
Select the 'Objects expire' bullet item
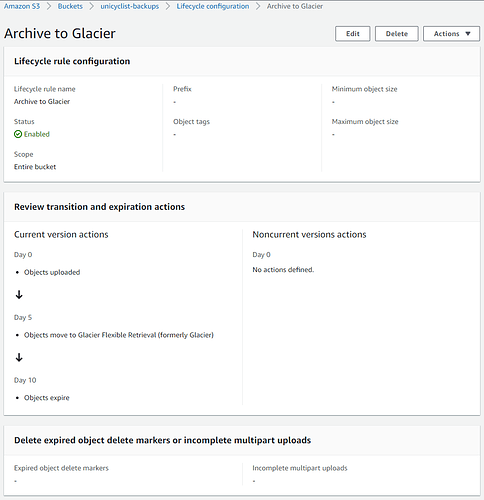tap(47, 398)
